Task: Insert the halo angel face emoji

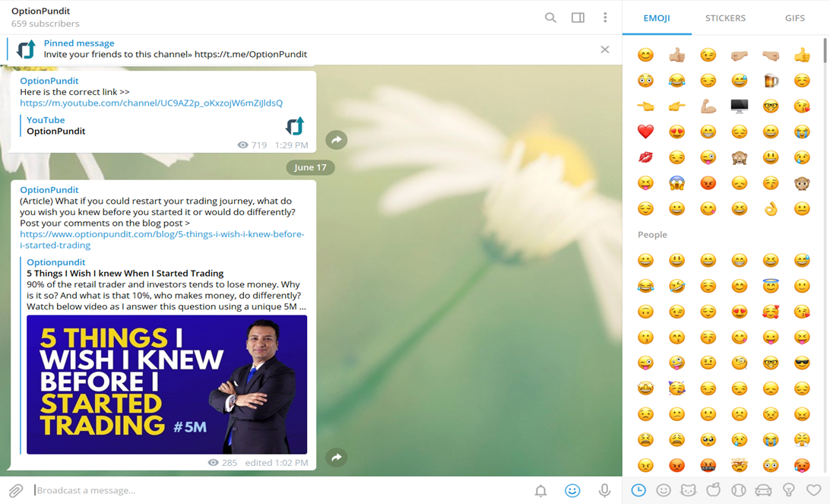Action: 771,286
